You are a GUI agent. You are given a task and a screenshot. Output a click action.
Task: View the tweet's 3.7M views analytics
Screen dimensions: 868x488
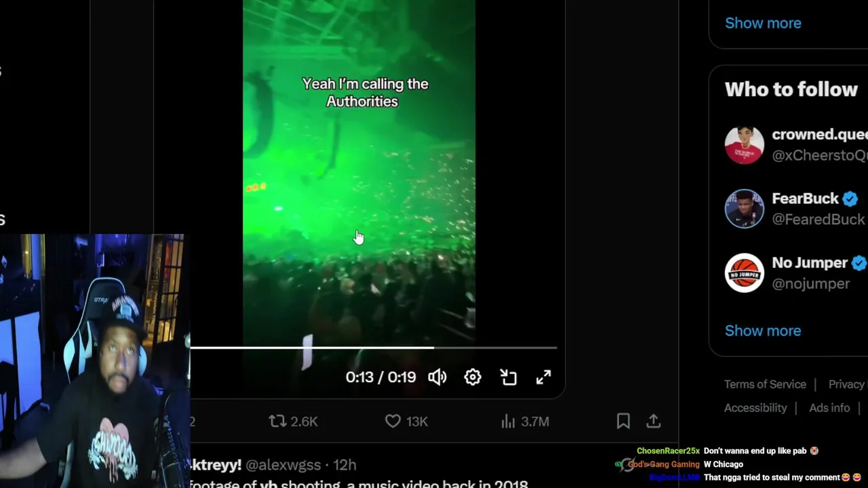(x=524, y=422)
